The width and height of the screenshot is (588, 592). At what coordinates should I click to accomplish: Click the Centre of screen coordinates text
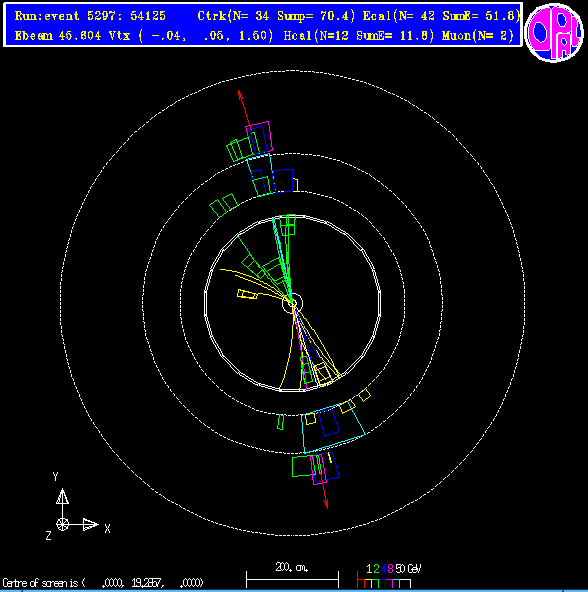(x=102, y=583)
